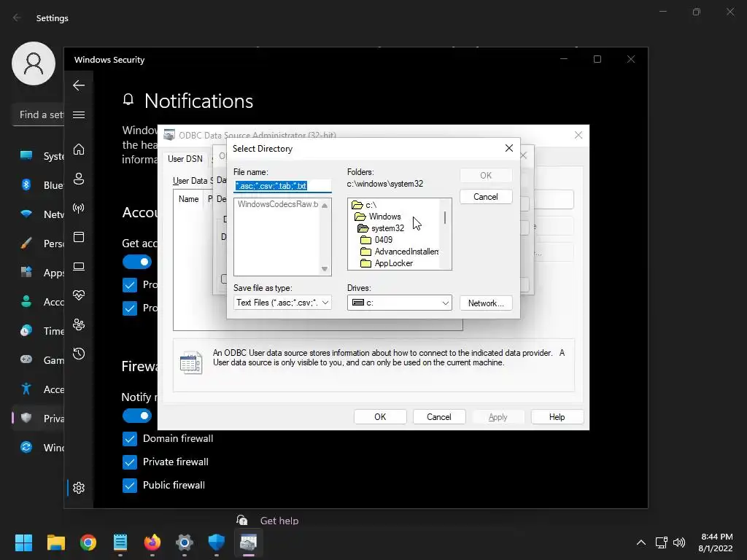Switch to User DSN tab

click(185, 158)
